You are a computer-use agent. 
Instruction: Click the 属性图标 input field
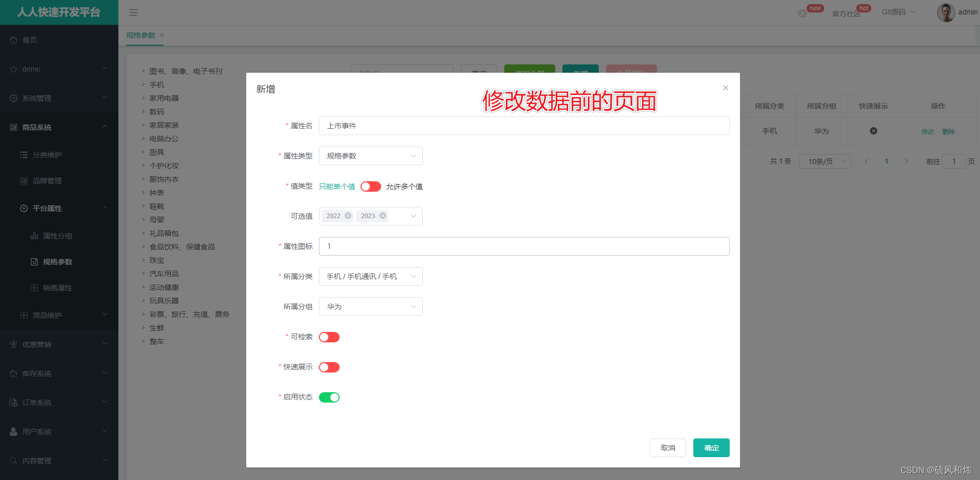pos(524,246)
